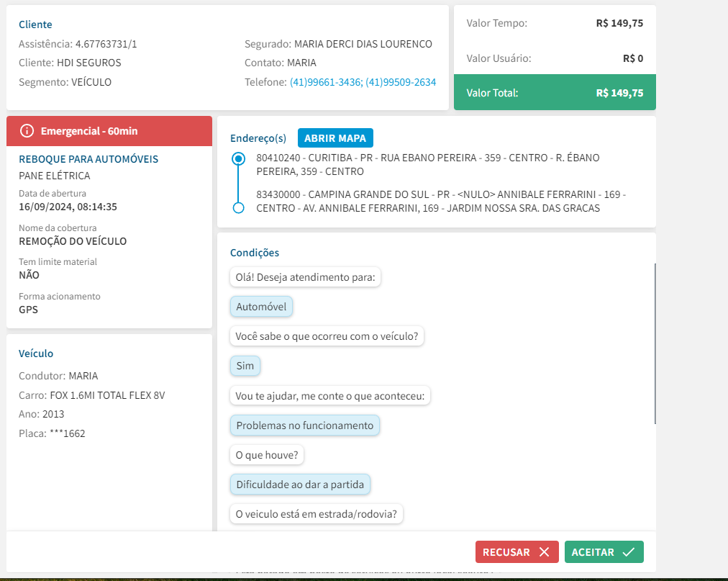Click the green Valor Total bar
Viewport: 728px width, 581px height.
coord(554,93)
